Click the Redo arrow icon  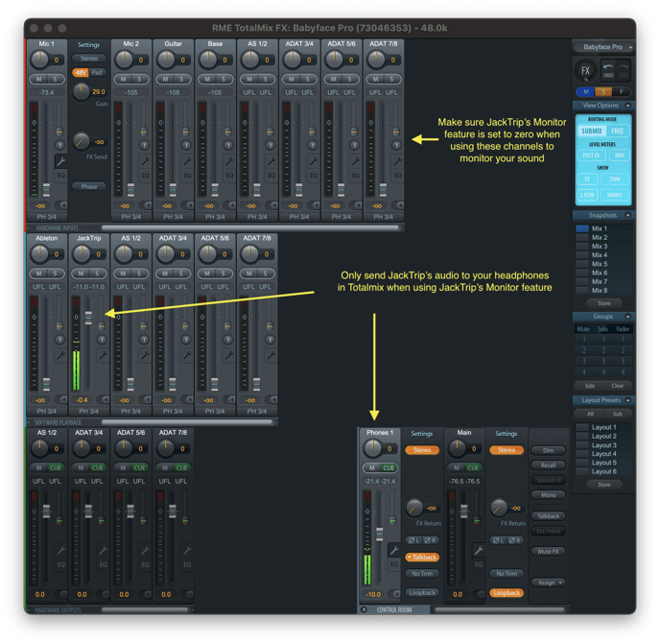click(x=624, y=68)
